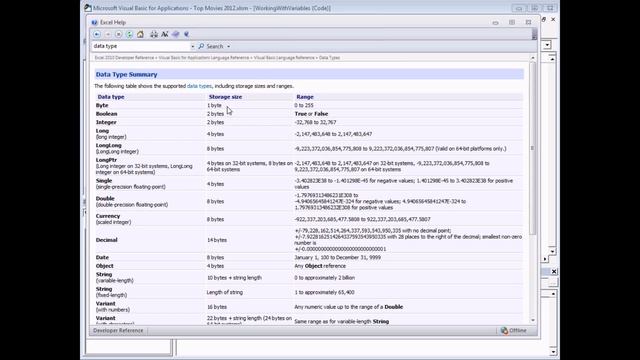Click the Offline connection status icon
Screen dimensions: 640x360
(x=504, y=331)
